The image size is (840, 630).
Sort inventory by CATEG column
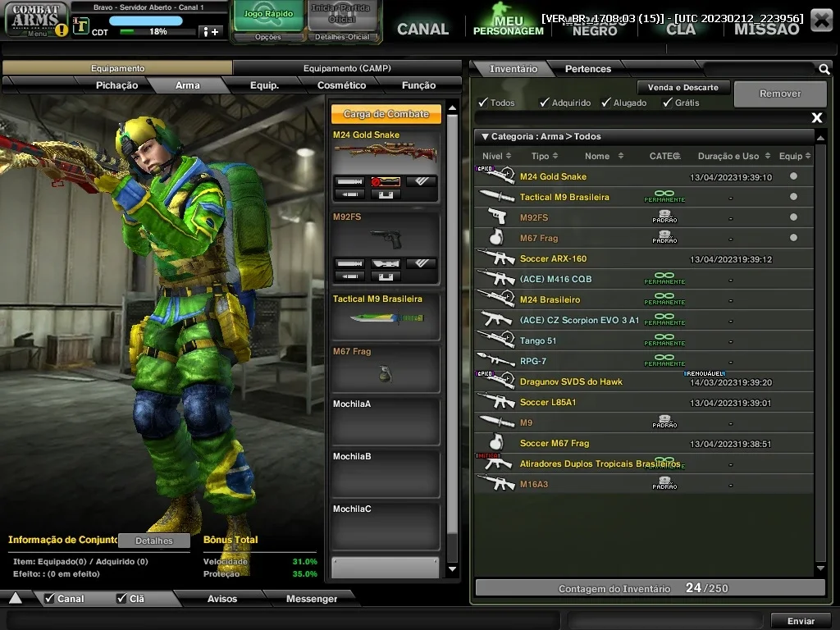pos(664,156)
